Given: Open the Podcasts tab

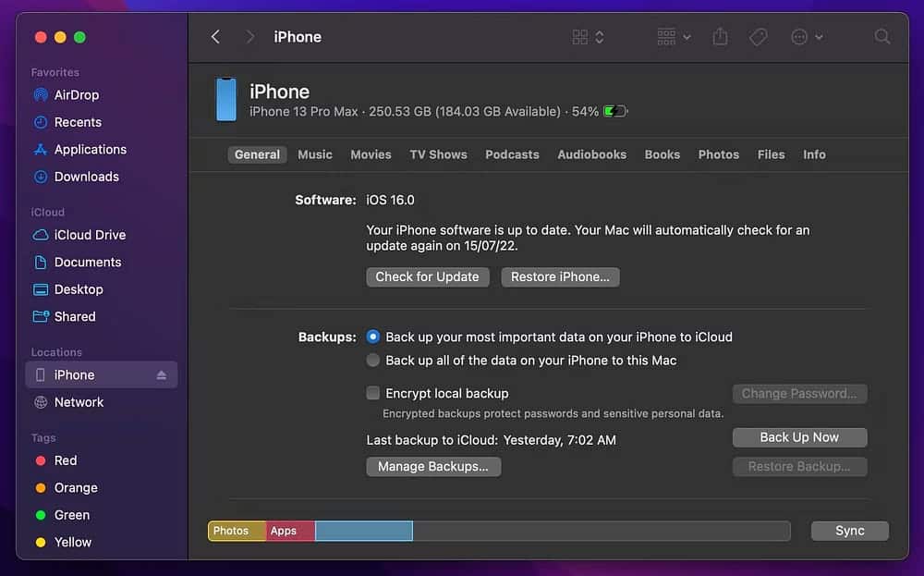Looking at the screenshot, I should pyautogui.click(x=512, y=154).
